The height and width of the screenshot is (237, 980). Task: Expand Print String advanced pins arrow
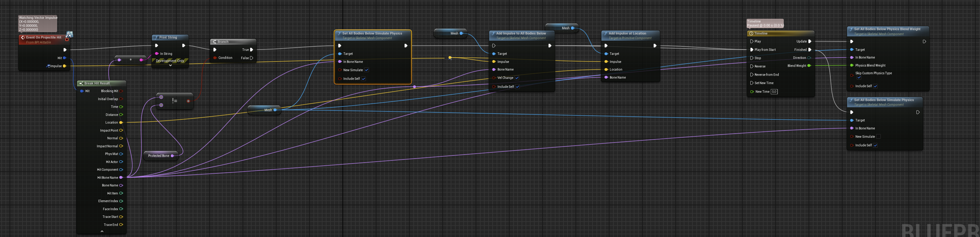point(170,65)
